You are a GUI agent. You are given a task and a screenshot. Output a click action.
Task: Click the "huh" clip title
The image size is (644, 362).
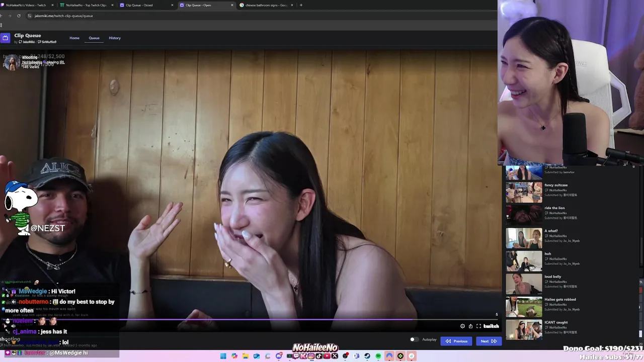(547, 254)
